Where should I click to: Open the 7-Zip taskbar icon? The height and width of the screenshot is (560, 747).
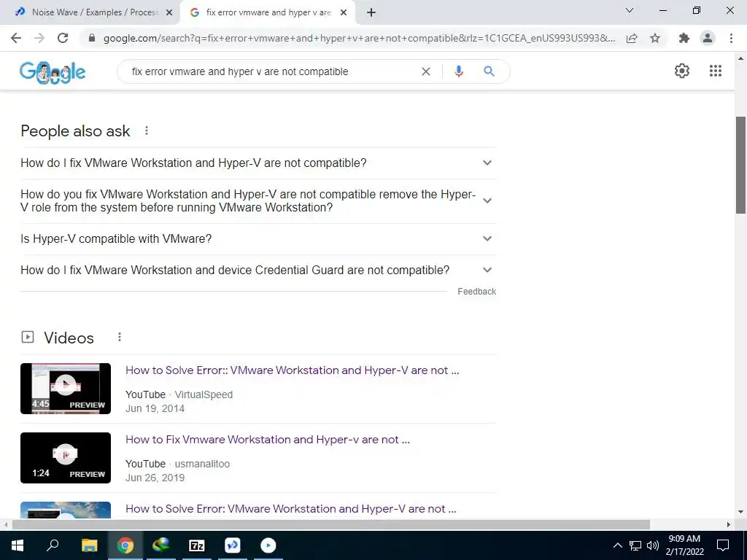[x=197, y=545]
